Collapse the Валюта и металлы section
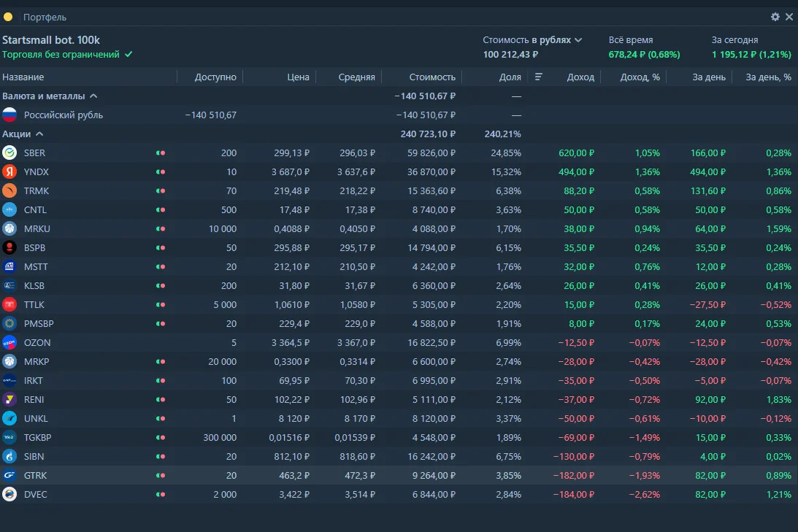The image size is (798, 532). 93,96
